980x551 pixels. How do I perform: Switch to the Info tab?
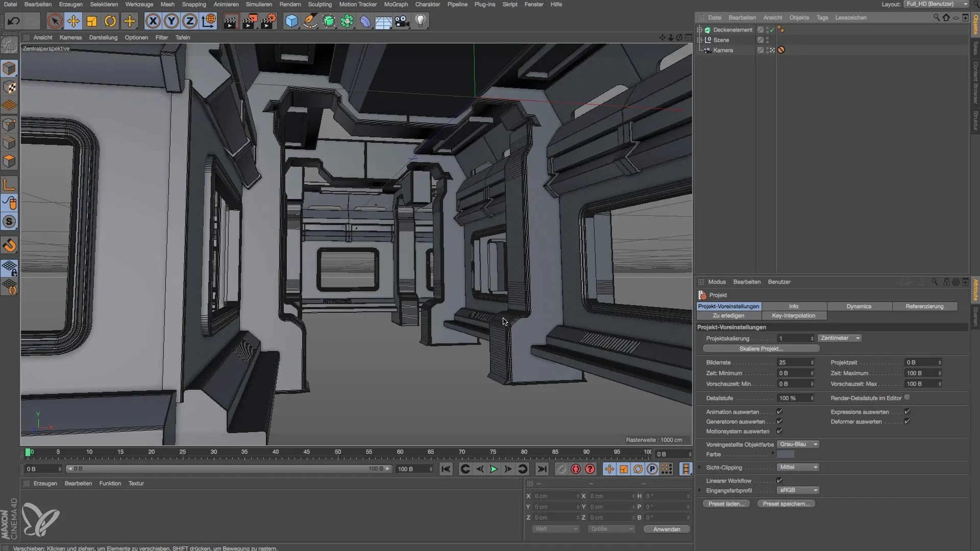click(794, 306)
